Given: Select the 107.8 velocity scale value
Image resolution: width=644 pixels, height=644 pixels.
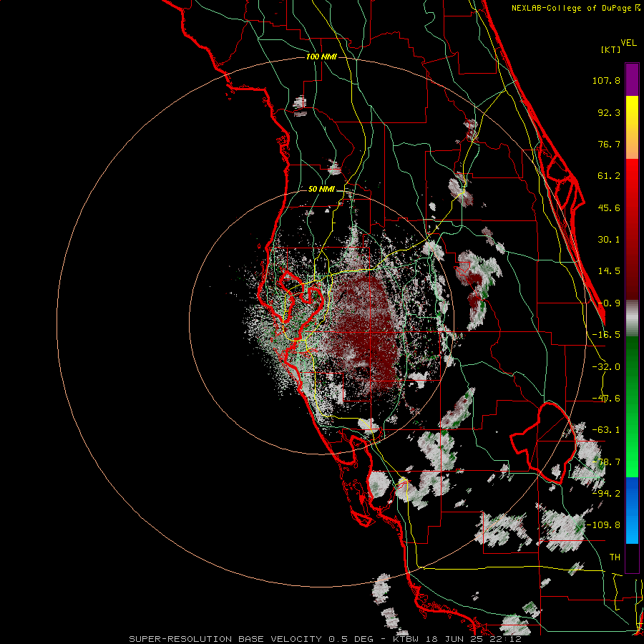Looking at the screenshot, I should point(606,80).
